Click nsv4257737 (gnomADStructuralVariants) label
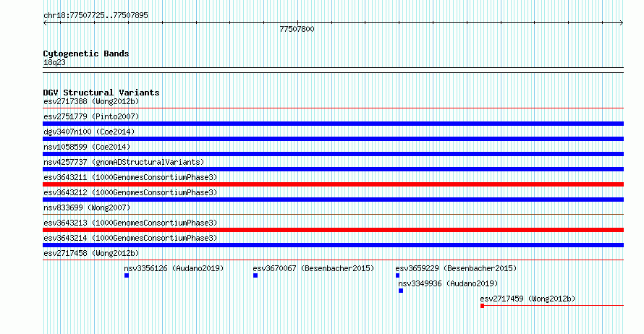 (x=124, y=162)
